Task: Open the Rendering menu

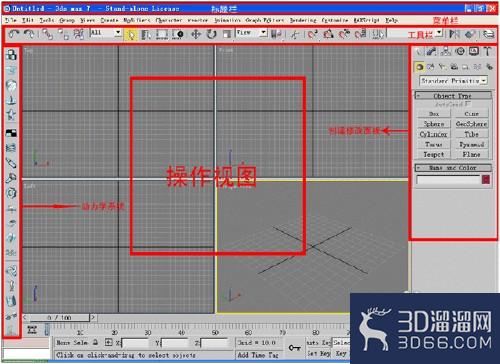Action: [303, 20]
